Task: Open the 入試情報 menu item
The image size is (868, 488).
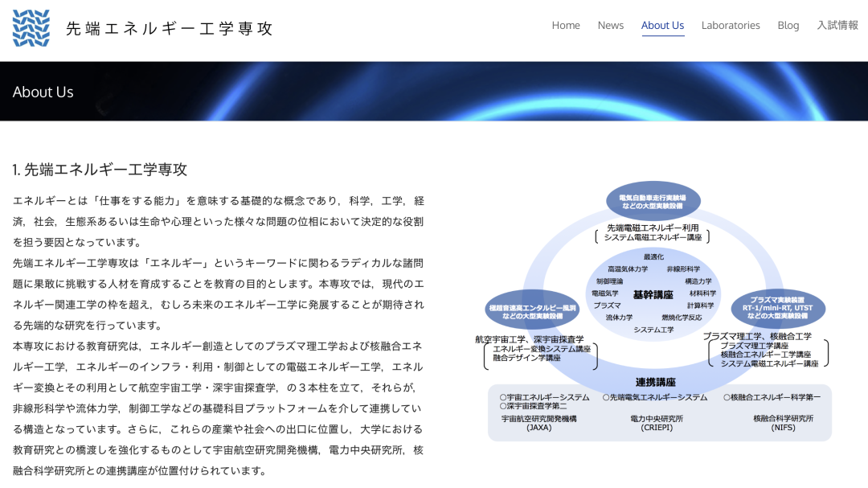Action: click(x=837, y=25)
